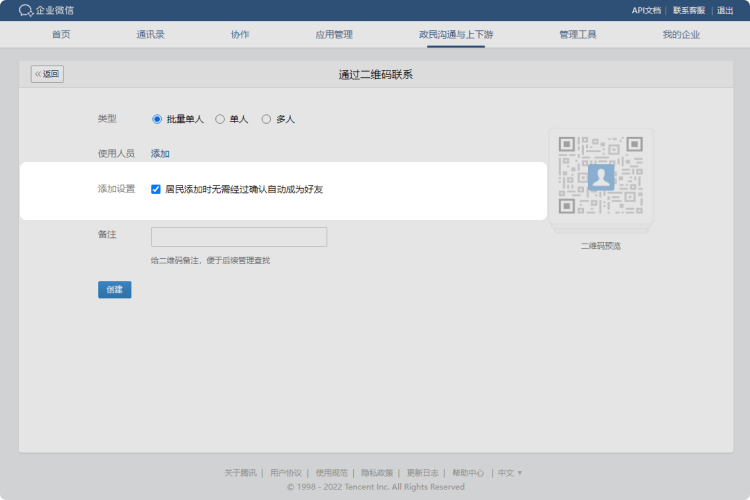
Task: Focus the 备注 input field
Action: [239, 237]
